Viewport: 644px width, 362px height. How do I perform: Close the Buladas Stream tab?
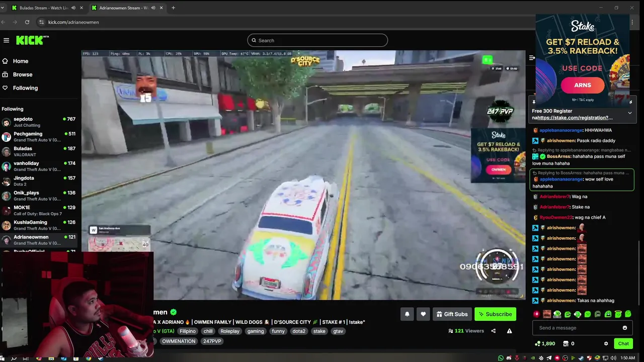click(x=82, y=8)
